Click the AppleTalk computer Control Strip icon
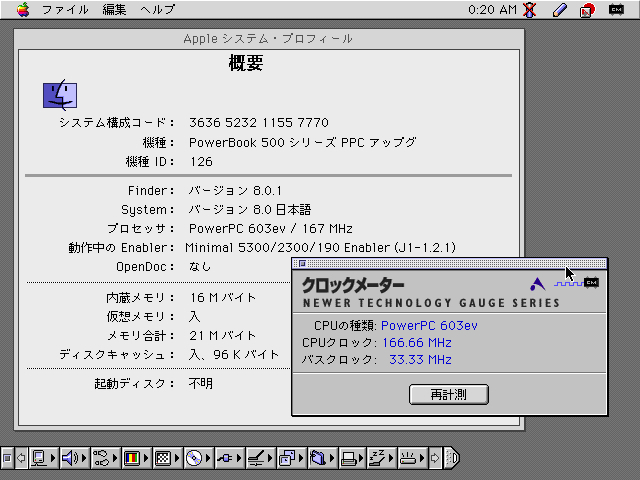Image resolution: width=640 pixels, height=480 pixels. pos(39,458)
